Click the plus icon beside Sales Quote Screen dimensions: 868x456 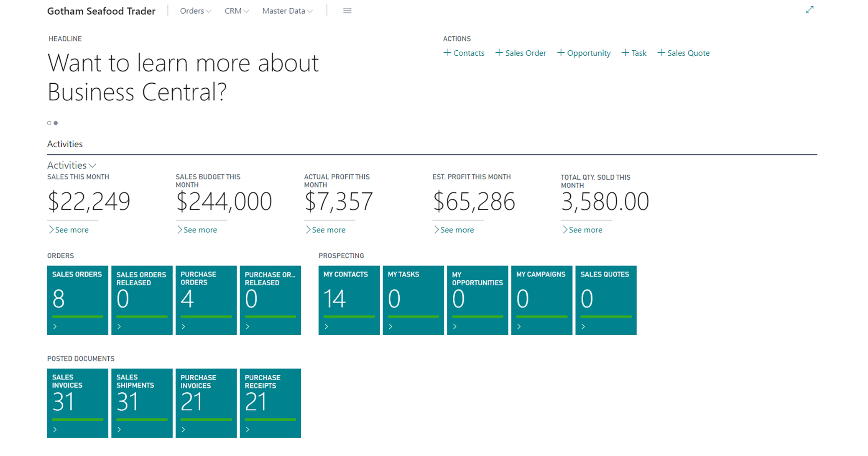tap(661, 53)
